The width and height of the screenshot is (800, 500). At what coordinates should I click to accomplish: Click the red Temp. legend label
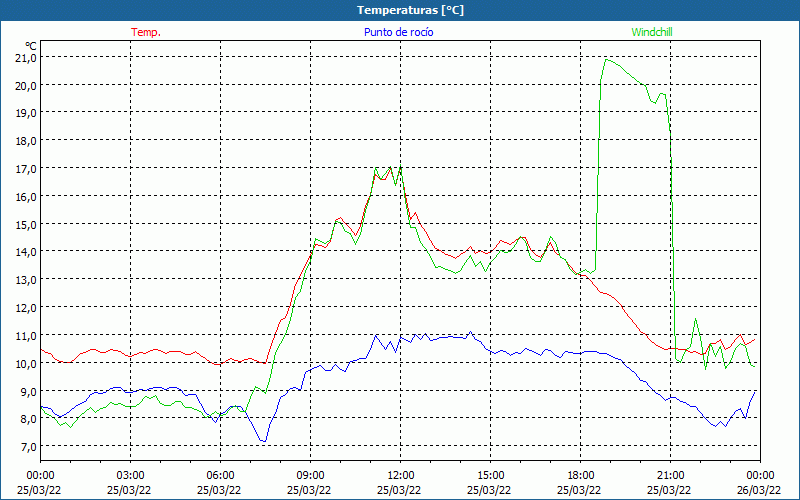[146, 32]
